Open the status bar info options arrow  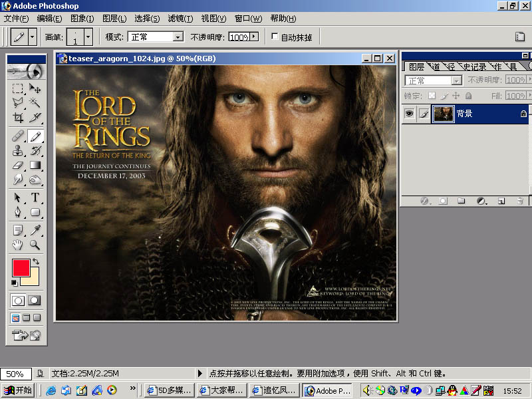click(x=200, y=374)
